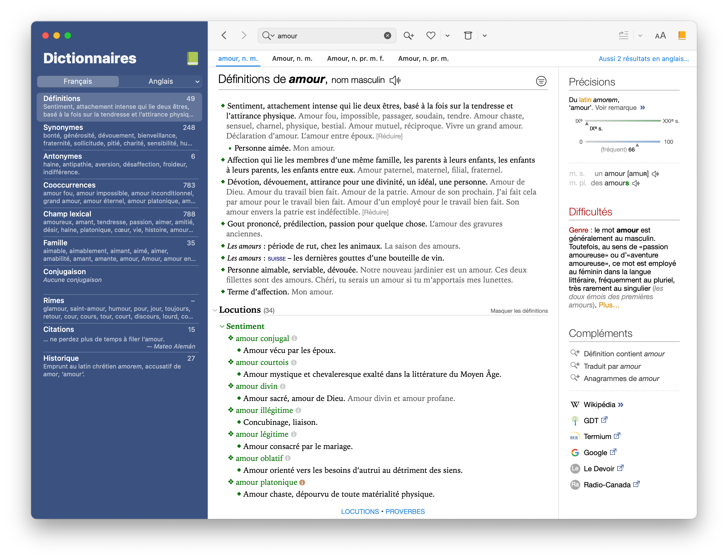This screenshot has width=728, height=560.
Task: Switch to Français dictionaries
Action: pos(78,81)
